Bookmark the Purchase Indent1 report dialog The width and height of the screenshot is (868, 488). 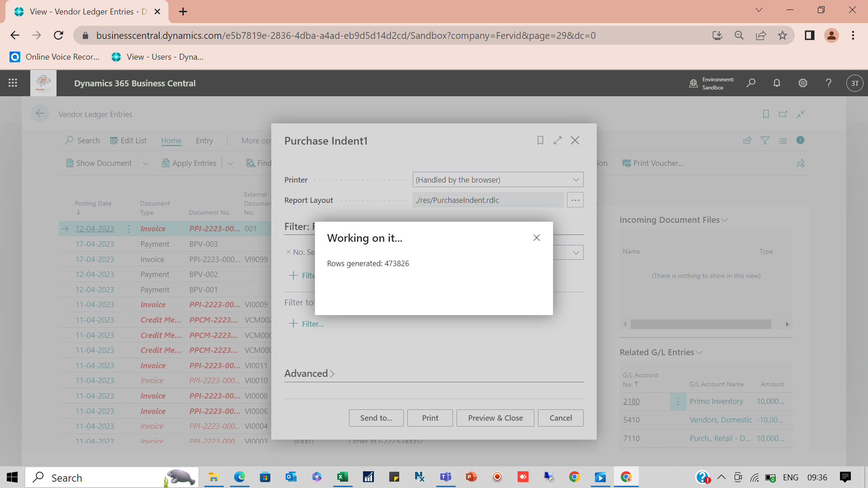[541, 141]
